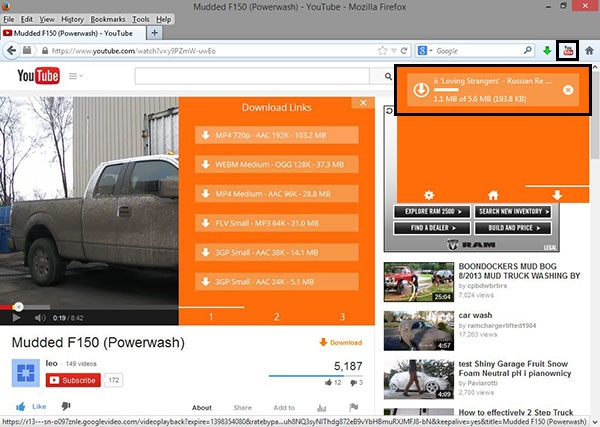Open the YouTube guide hamburger menu

click(x=75, y=76)
